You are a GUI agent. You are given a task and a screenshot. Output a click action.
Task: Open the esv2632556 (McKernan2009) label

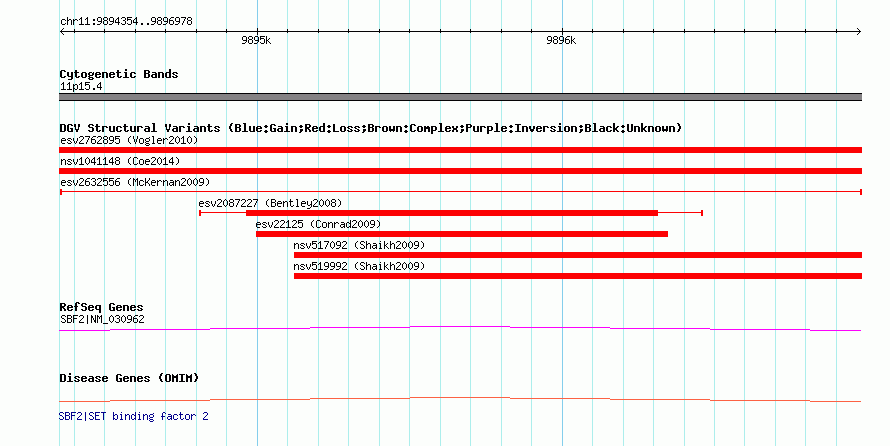135,182
